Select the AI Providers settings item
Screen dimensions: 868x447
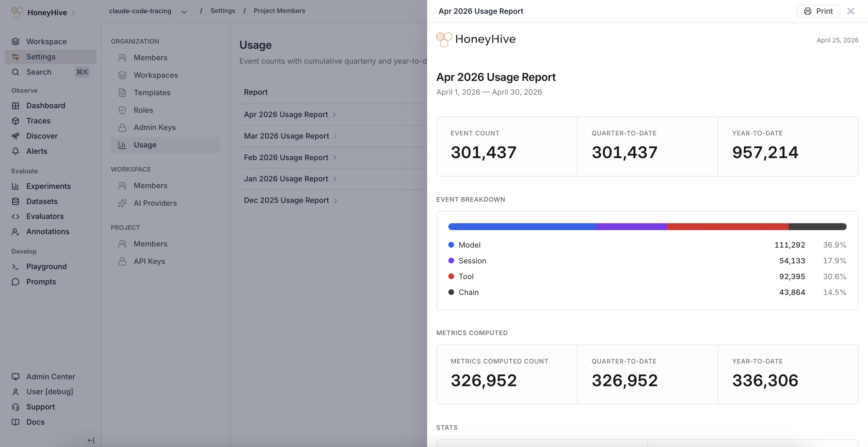pos(165,203)
